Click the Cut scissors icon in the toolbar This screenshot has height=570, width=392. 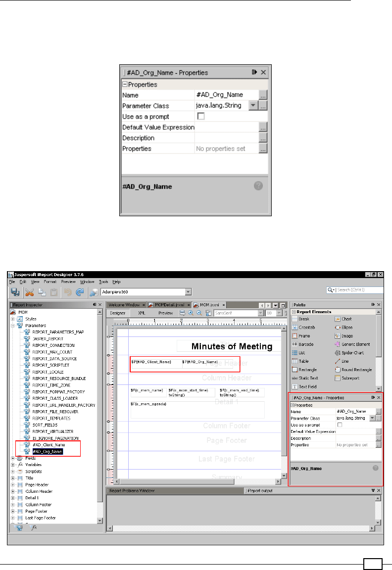pos(30,292)
